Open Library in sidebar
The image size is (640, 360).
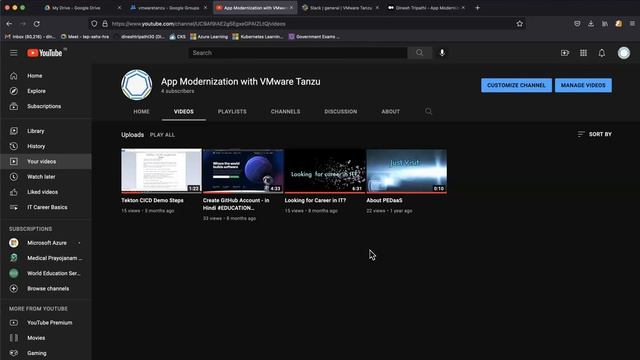pos(46,131)
